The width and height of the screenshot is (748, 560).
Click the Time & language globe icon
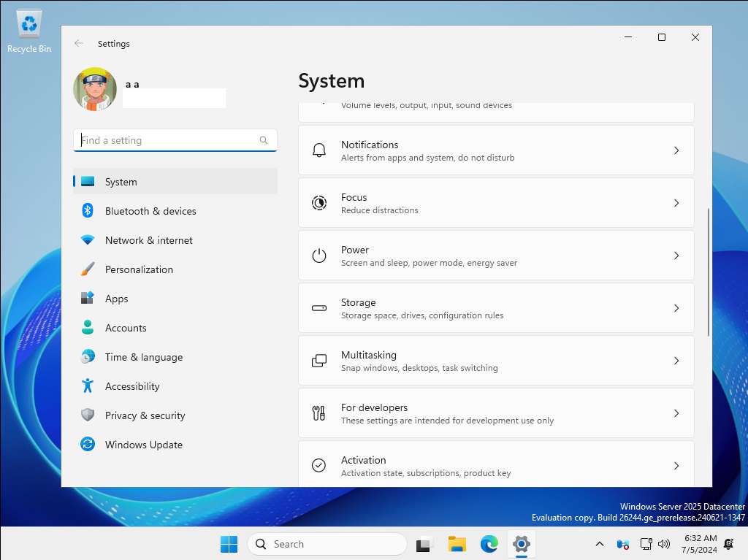(88, 356)
